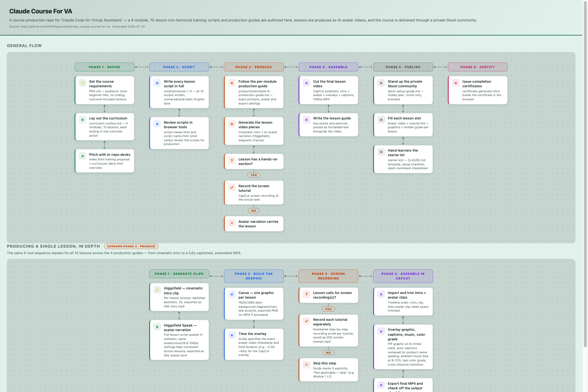Image resolution: width=588 pixels, height=392 pixels.
Task: Open the Stand up the private Skool community card
Action: coord(403,90)
